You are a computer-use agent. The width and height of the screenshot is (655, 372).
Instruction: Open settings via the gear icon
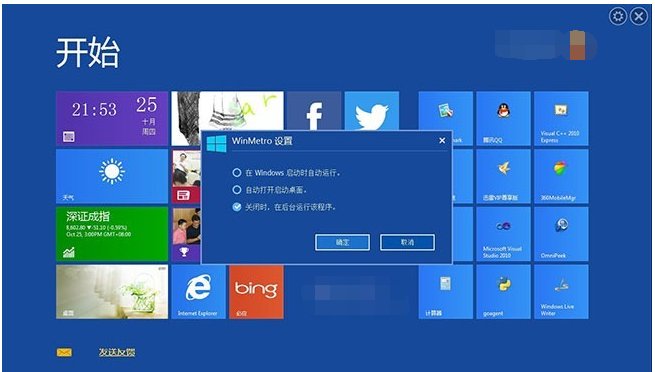pos(618,16)
